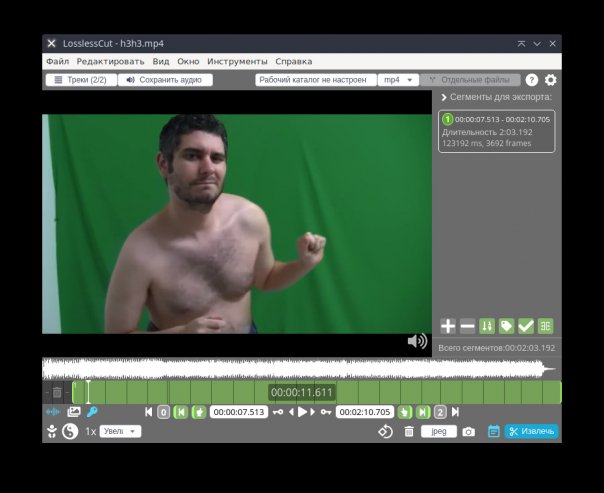This screenshot has width=604, height=493.
Task: Click the cut start time field 00:00:07.513
Action: point(239,411)
